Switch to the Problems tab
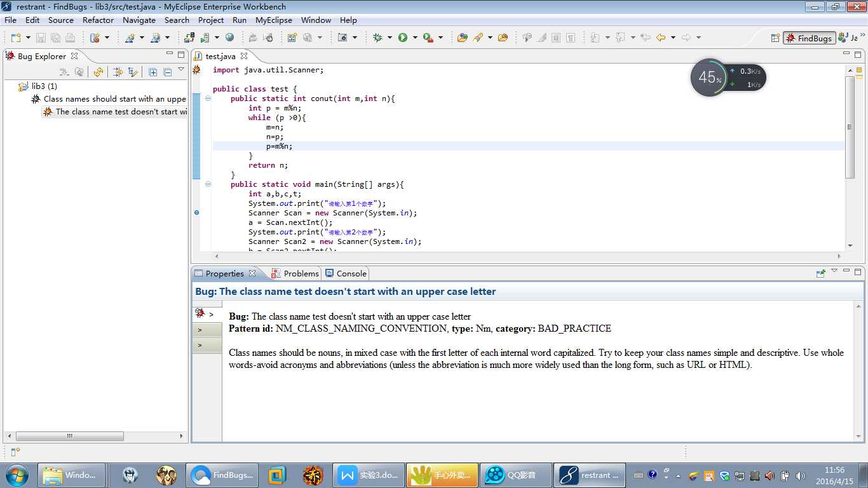 (295, 273)
